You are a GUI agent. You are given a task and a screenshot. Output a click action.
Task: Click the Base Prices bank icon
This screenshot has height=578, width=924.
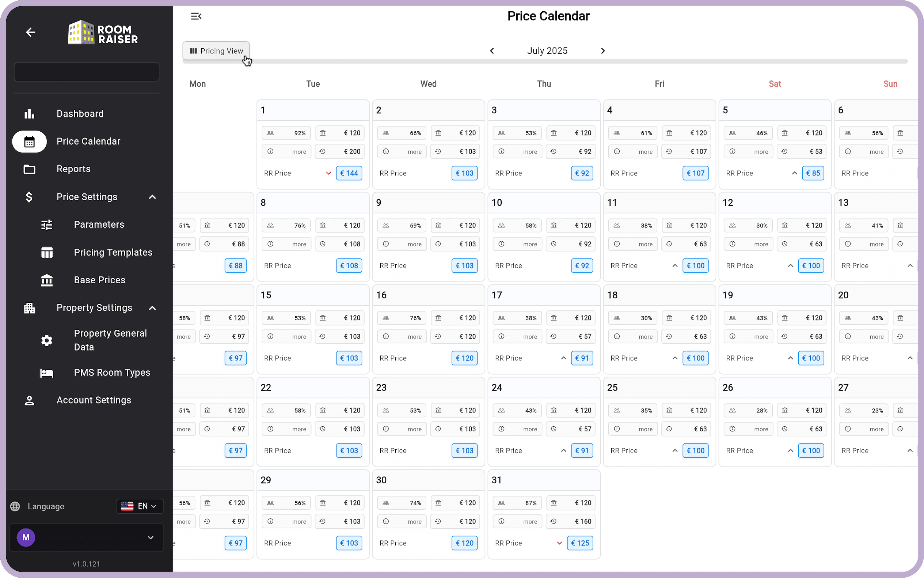[47, 280]
